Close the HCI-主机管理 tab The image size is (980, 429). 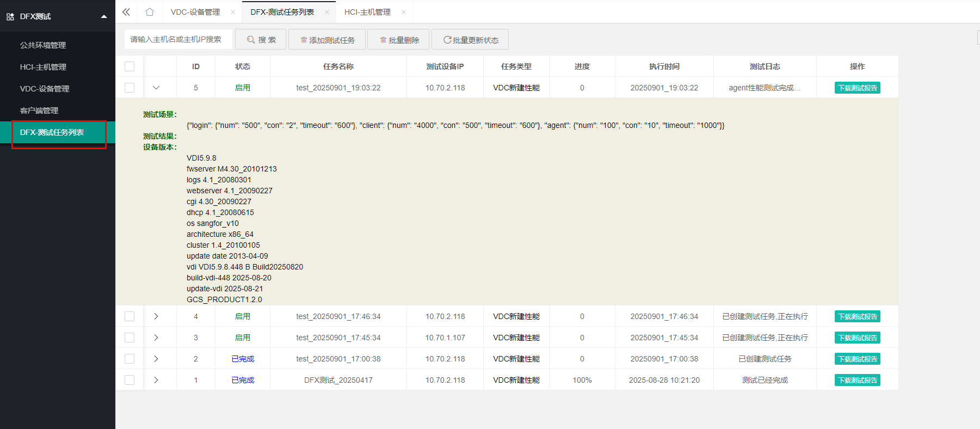point(403,13)
